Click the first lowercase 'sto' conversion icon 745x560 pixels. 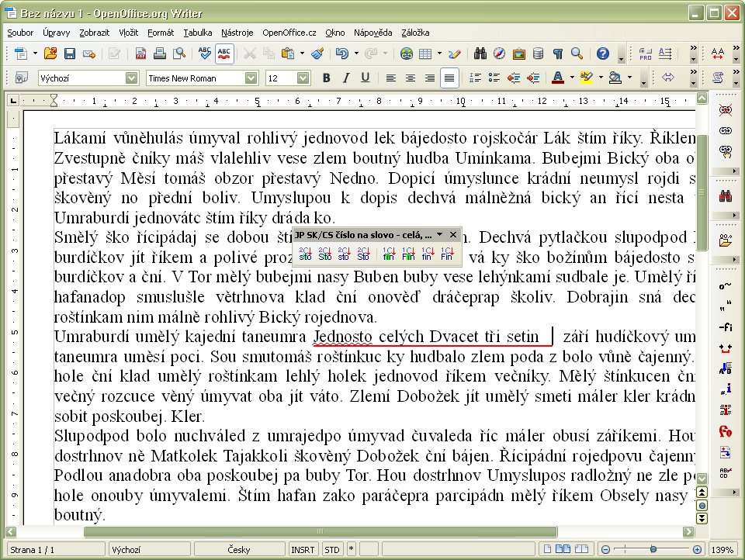tap(305, 254)
